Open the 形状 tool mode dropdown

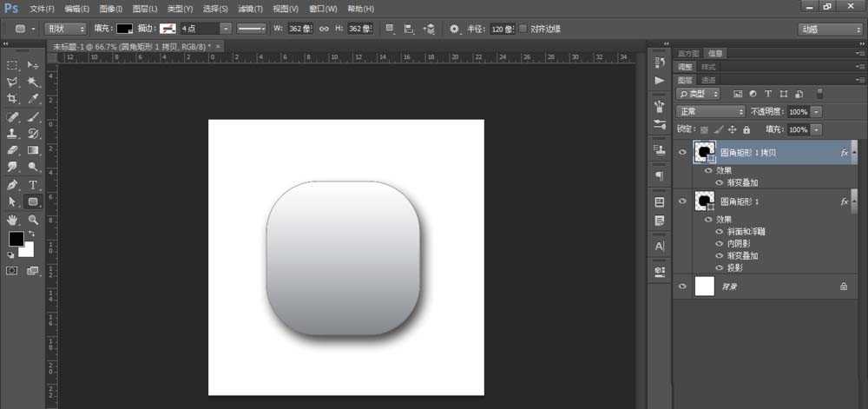(x=65, y=29)
